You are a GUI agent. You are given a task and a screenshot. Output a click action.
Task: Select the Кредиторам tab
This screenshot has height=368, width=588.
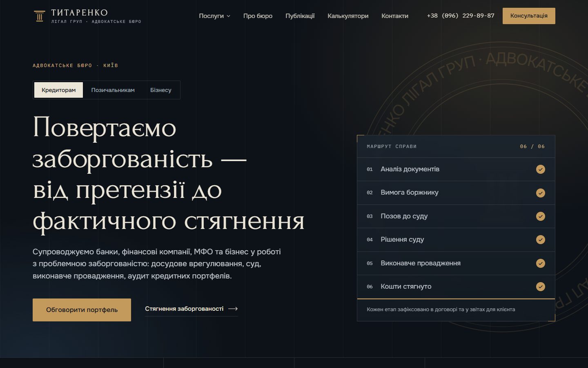pyautogui.click(x=58, y=90)
